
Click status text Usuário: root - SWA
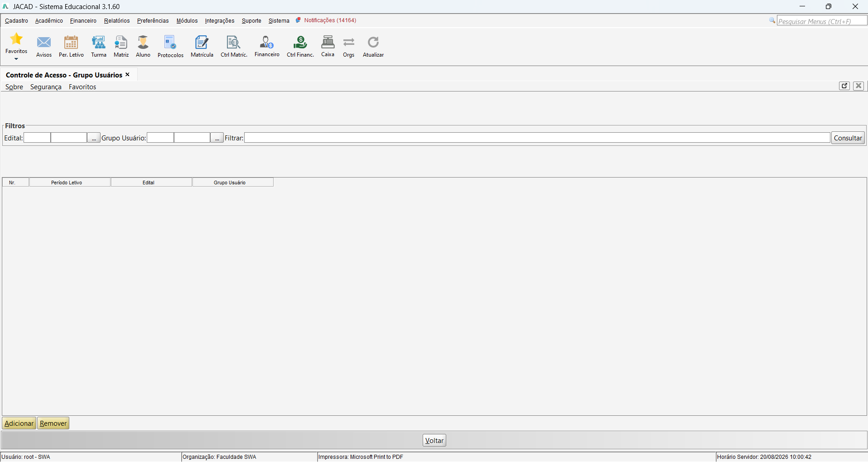point(26,457)
